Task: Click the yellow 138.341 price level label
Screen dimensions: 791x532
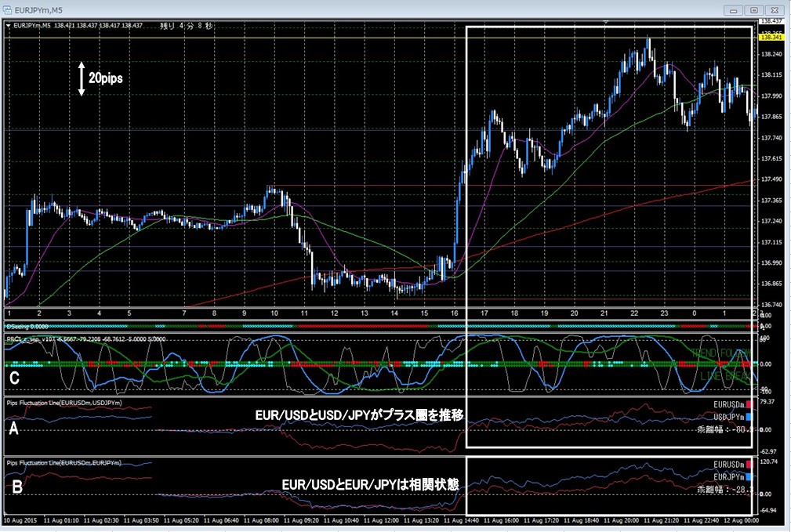Action: click(x=771, y=38)
